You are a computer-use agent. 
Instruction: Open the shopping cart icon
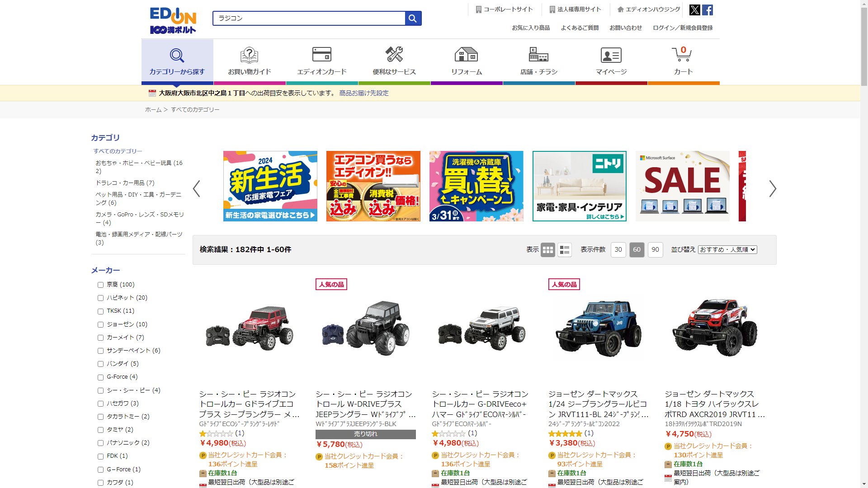pyautogui.click(x=683, y=55)
